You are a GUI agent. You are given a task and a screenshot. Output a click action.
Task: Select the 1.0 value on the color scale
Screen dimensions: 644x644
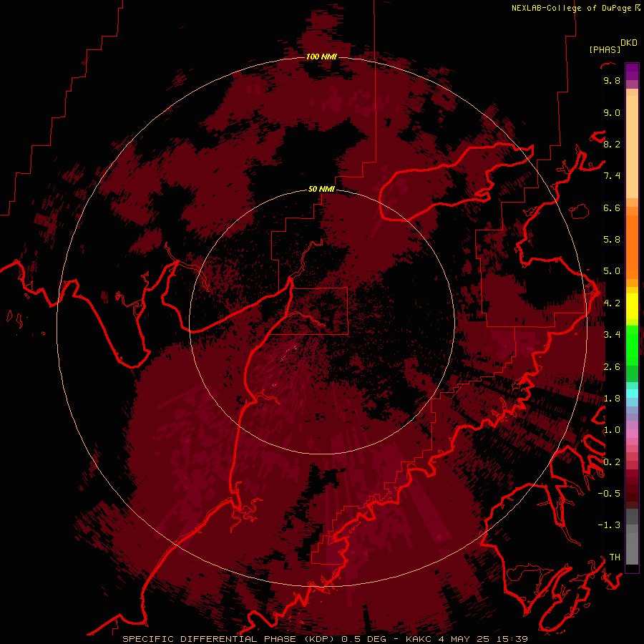pyautogui.click(x=612, y=429)
